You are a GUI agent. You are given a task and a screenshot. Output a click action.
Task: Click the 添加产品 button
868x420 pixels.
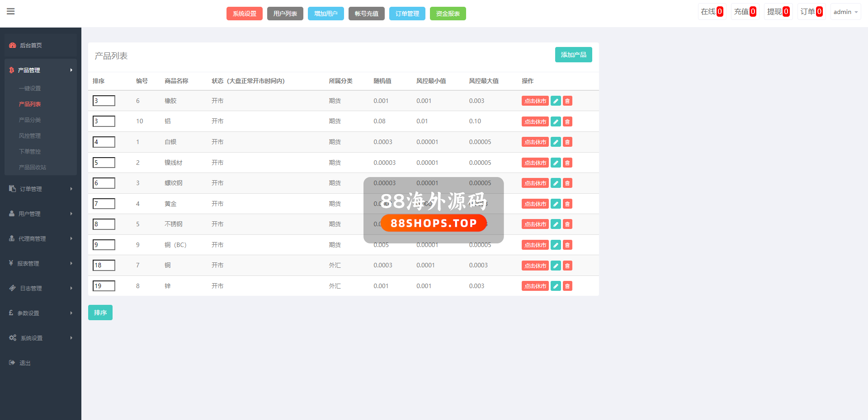pyautogui.click(x=573, y=55)
